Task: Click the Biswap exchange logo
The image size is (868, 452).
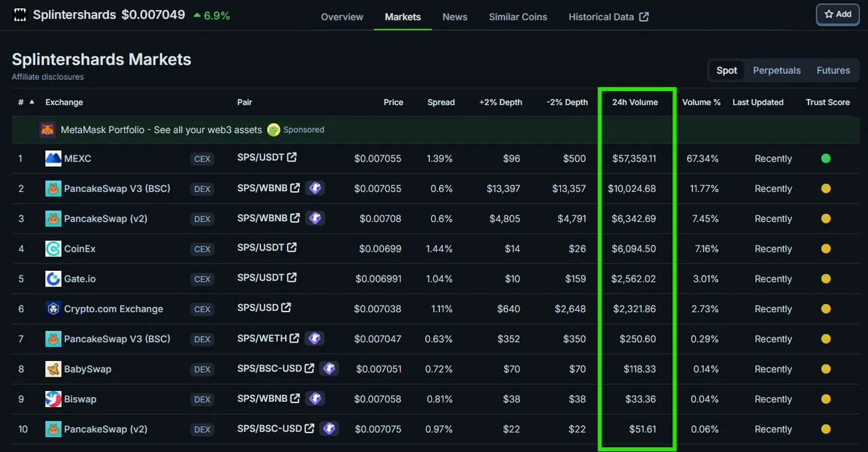Action: tap(54, 399)
